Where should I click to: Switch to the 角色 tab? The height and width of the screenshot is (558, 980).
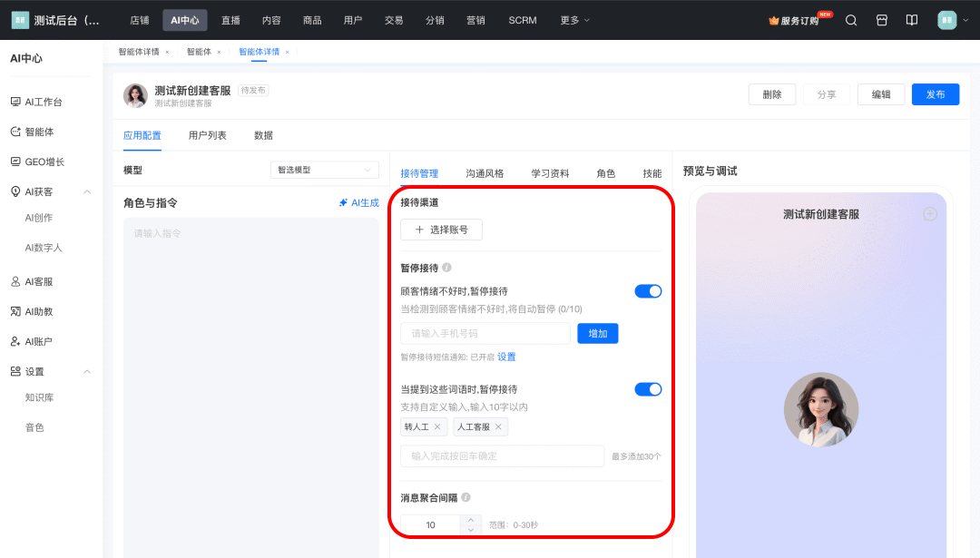tap(605, 173)
